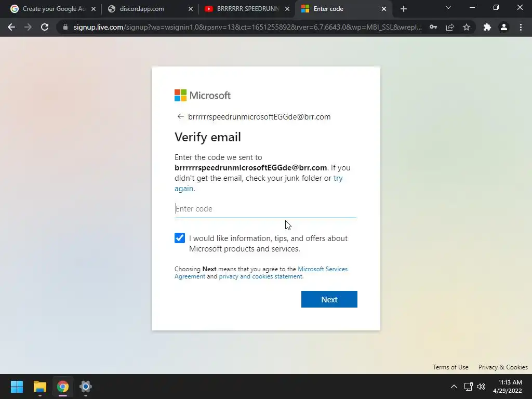Click the browser forward arrow

[28, 27]
